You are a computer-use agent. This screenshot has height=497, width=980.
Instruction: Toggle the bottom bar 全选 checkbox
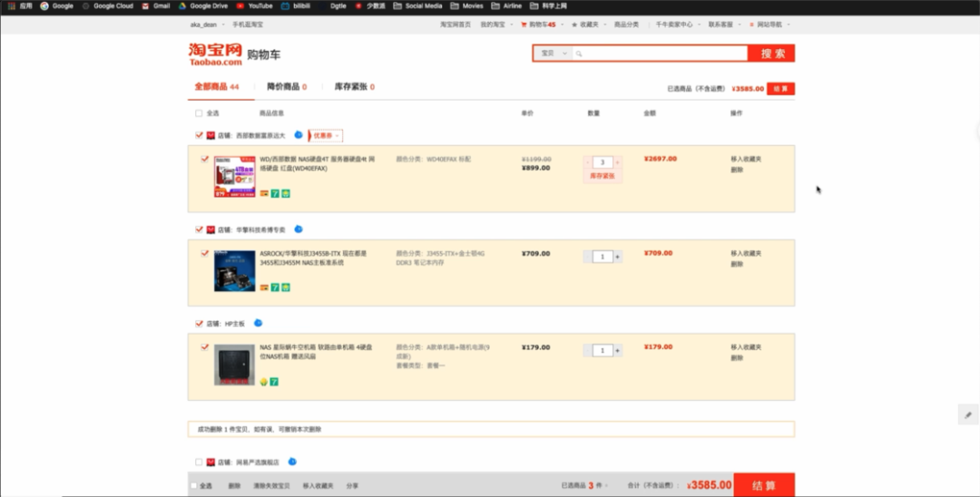194,485
